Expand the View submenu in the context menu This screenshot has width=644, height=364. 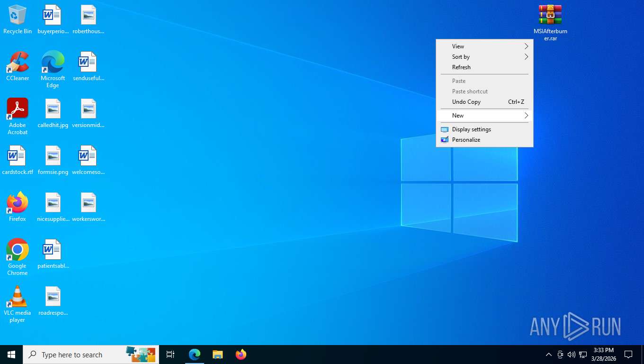click(x=484, y=46)
